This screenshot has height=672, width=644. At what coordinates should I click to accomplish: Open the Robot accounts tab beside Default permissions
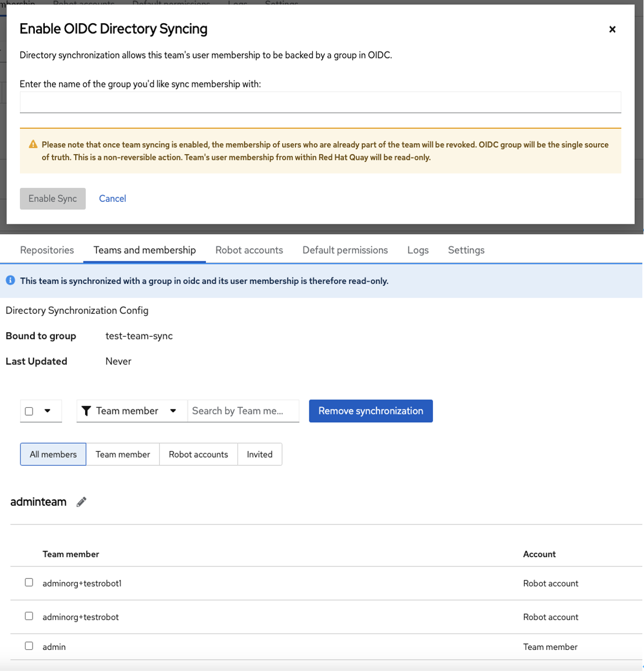[249, 250]
